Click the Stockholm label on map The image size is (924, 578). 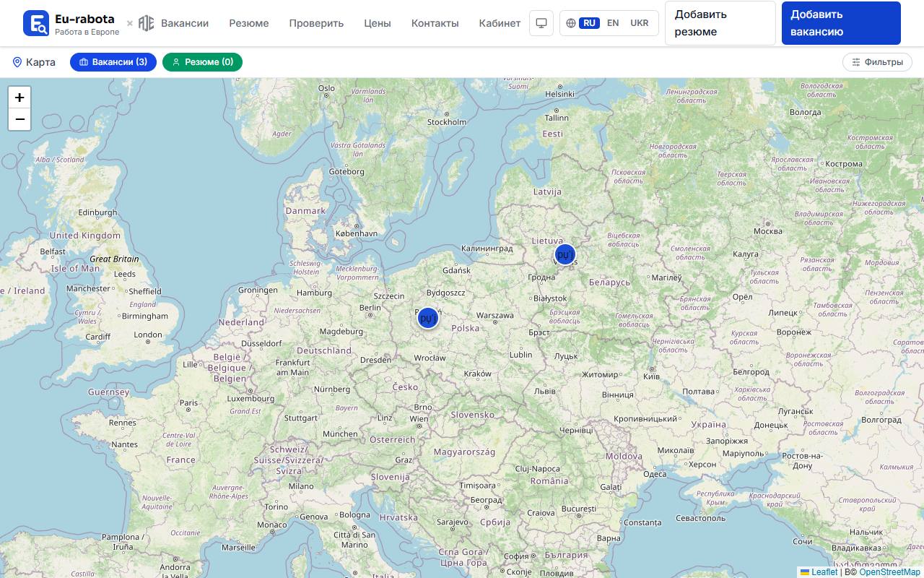[447, 122]
